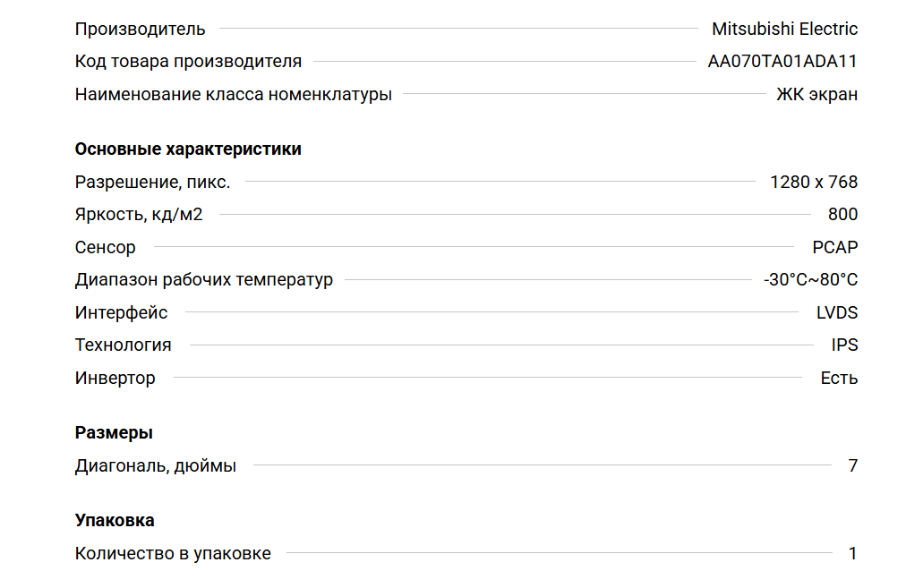Image resolution: width=923 pixels, height=588 pixels.
Task: Click the Основные характеристики section heading
Action: pos(188,149)
